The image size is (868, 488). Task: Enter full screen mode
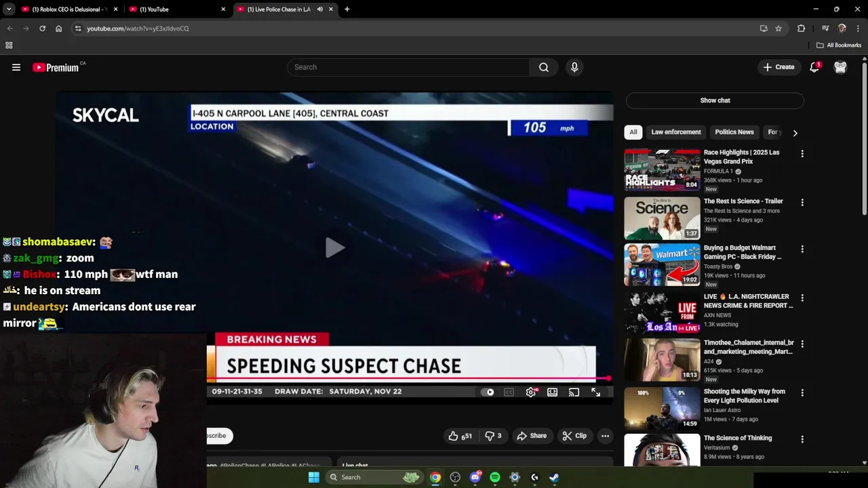(595, 392)
